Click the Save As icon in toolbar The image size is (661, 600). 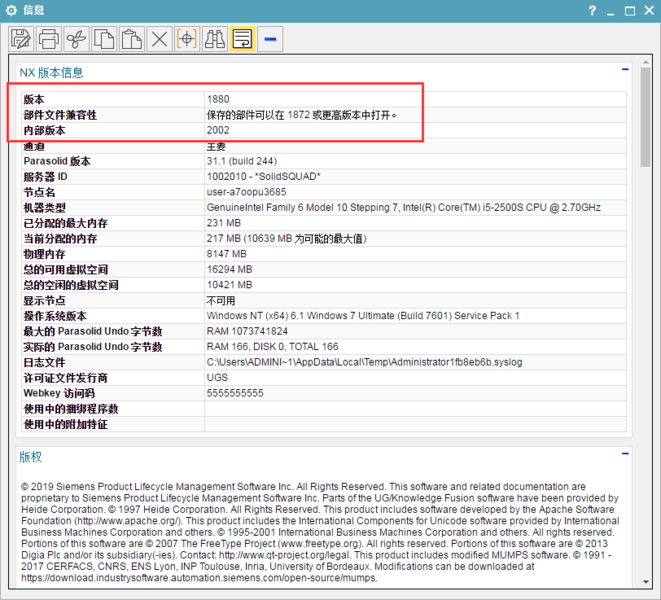tap(21, 39)
